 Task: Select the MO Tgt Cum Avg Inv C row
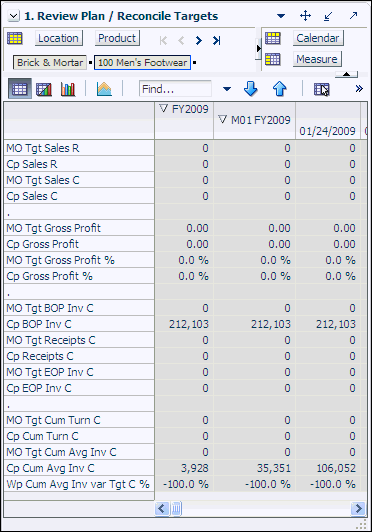click(79, 452)
